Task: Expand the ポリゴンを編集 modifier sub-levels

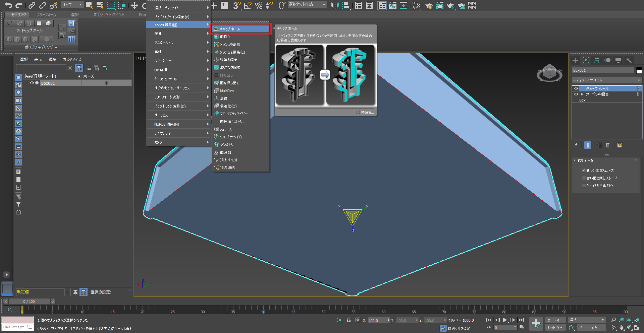Action: (582, 94)
